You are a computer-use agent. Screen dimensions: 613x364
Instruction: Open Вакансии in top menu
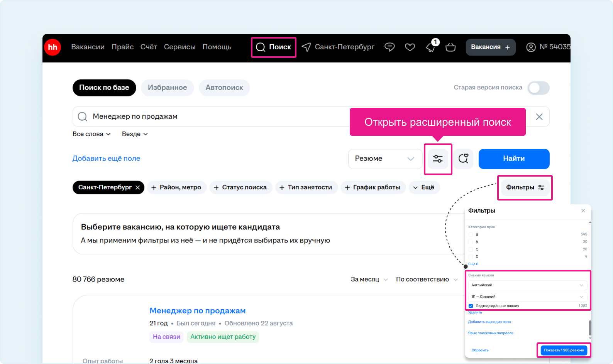(x=88, y=47)
